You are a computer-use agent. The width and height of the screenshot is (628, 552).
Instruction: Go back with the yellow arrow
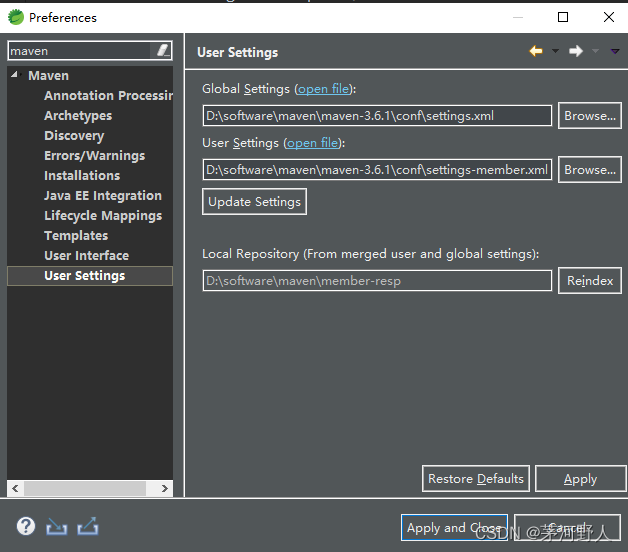[536, 51]
